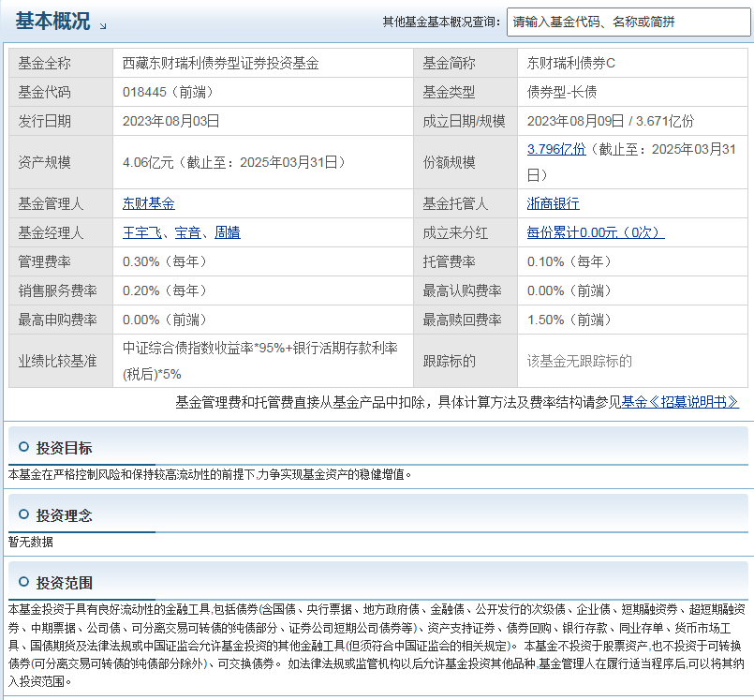Click the investment scope paragraph starting 本基金投资于具有良好流动性
The height and width of the screenshot is (700, 754).
point(377,646)
